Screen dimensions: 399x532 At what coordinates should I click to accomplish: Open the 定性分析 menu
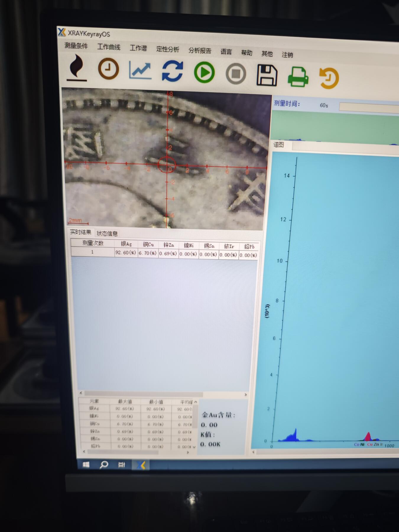(x=168, y=49)
